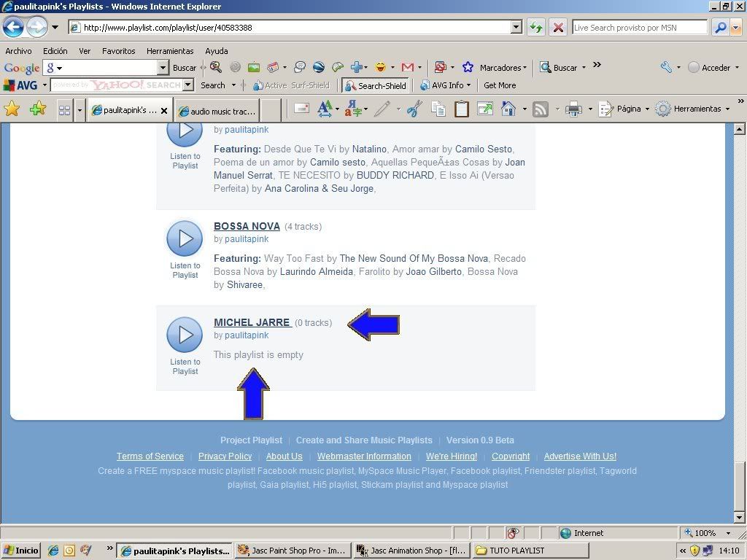The height and width of the screenshot is (560, 747).
Task: Click the Stop loading button
Action: coord(558,28)
